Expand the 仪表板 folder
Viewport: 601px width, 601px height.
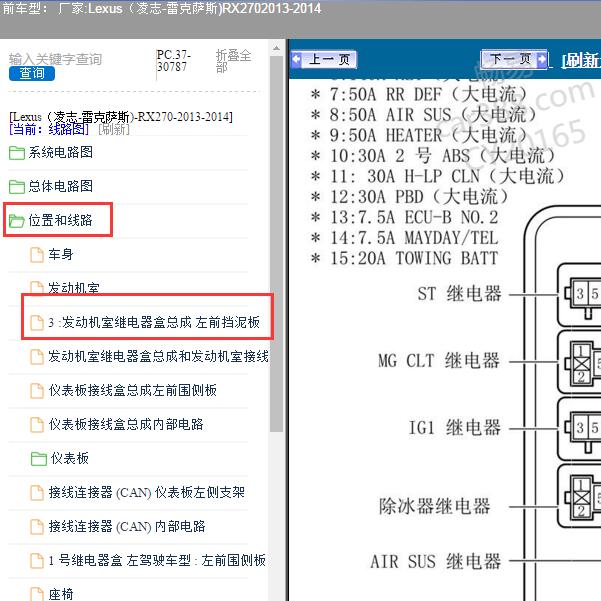(69, 458)
